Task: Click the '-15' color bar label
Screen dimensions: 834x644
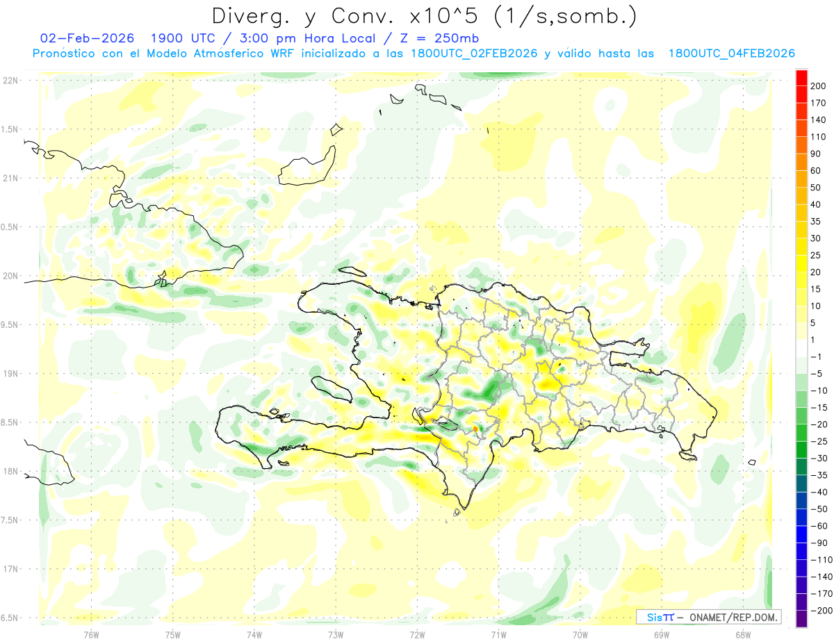Action: 819,408
